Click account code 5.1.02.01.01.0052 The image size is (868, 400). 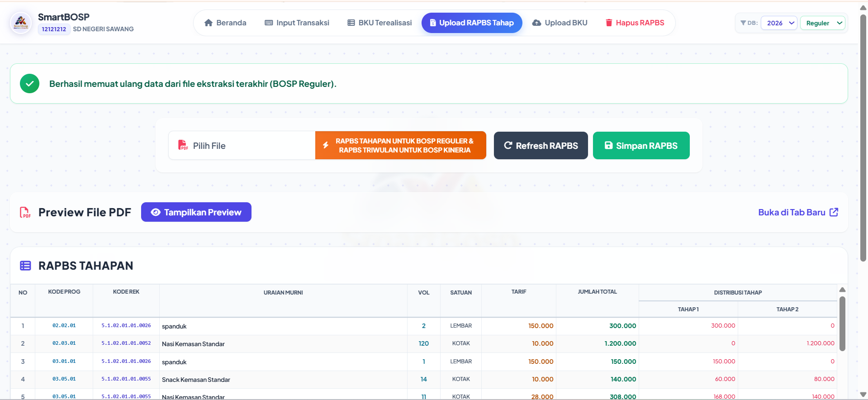pos(126,343)
